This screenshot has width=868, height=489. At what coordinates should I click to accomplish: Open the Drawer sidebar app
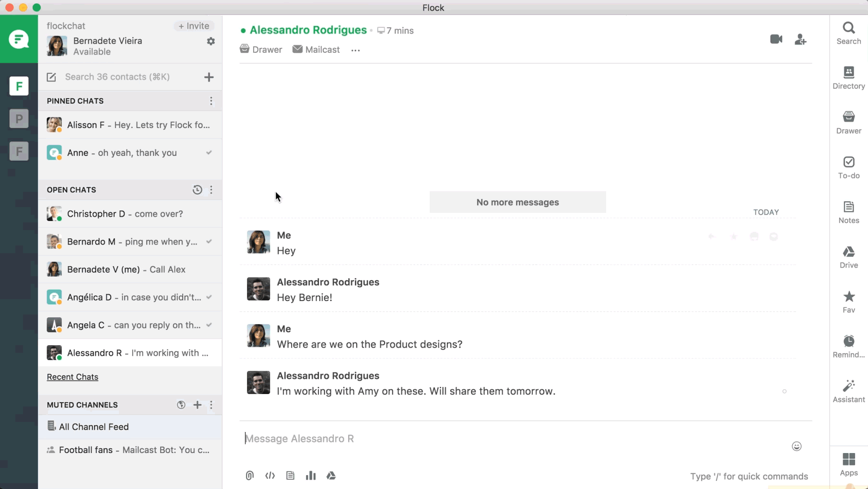(x=848, y=123)
